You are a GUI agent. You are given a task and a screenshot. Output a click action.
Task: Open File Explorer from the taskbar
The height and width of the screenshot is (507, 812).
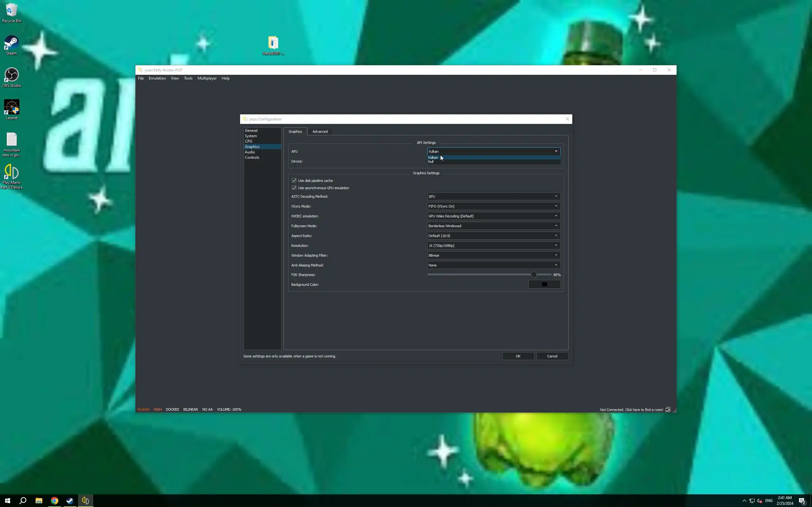[x=39, y=501]
